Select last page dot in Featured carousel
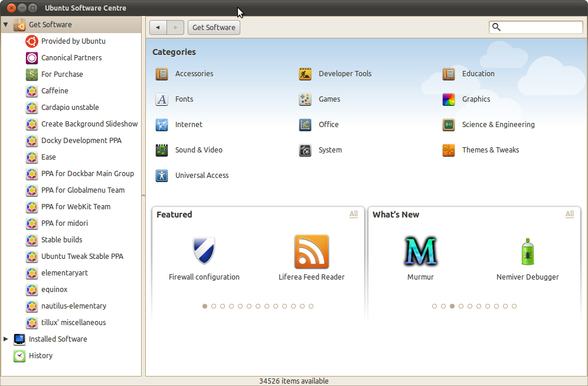 pos(311,306)
